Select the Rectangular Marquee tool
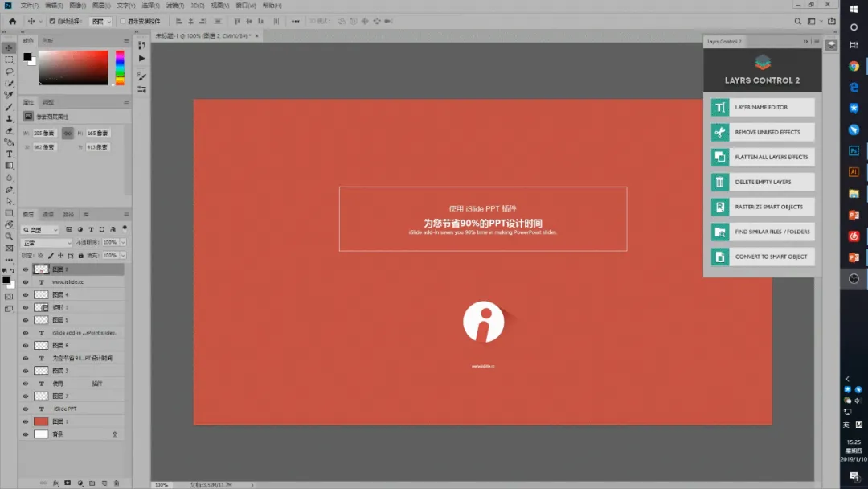 coord(9,60)
